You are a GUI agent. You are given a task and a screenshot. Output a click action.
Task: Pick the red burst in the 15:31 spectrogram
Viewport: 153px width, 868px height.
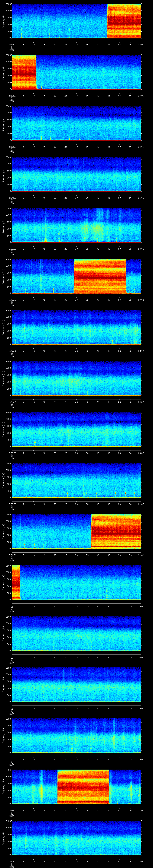pos(116,531)
